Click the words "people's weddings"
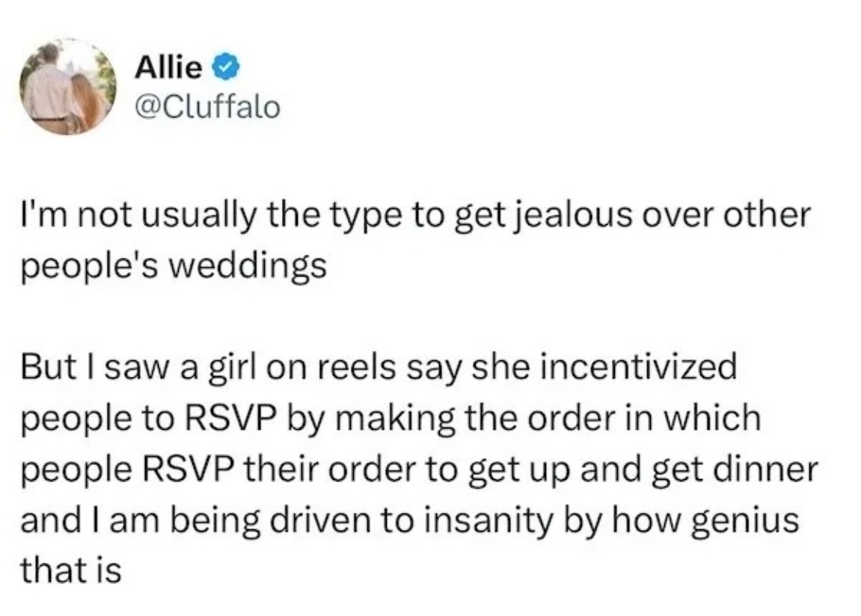The image size is (861, 616). click(x=174, y=266)
